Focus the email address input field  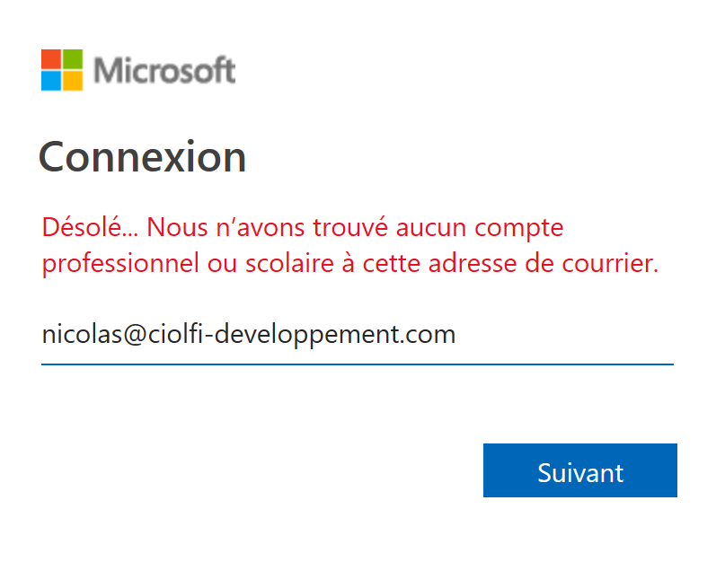click(357, 335)
